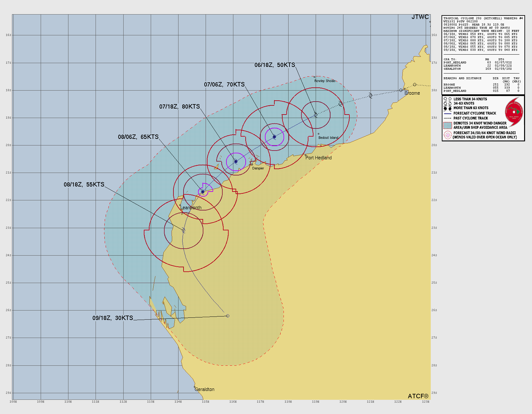Click the Bedout Island marker
Screen dimensions: 532x414
319,134
